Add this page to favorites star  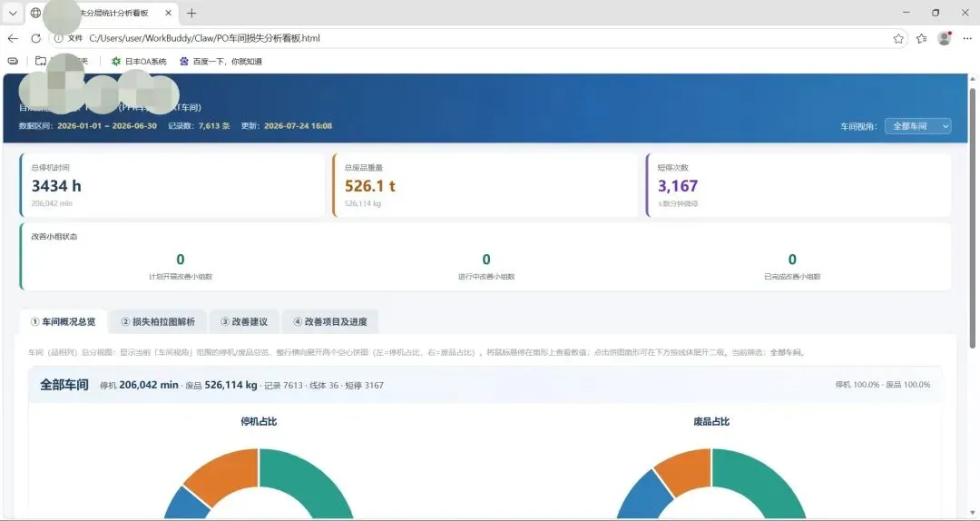[x=898, y=39]
